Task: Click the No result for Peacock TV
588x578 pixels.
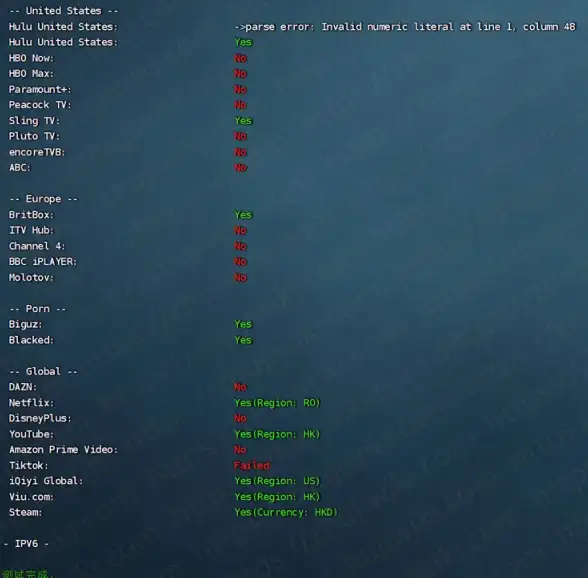Action: (241, 105)
